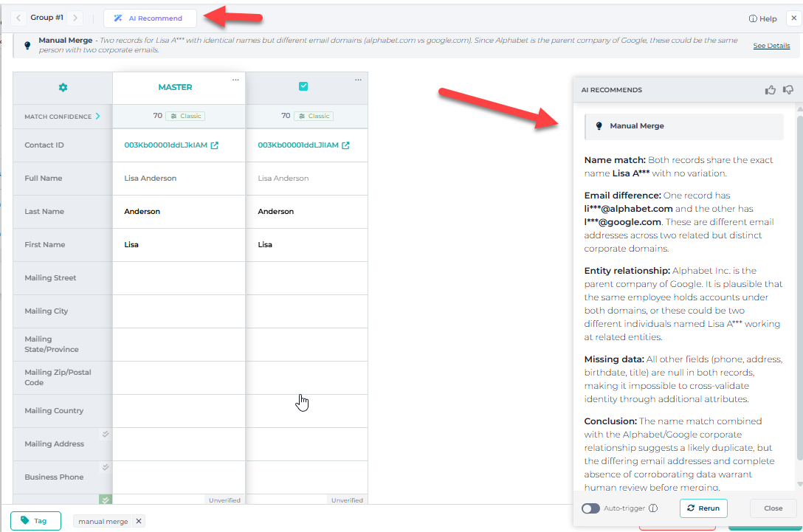Image resolution: width=803 pixels, height=532 pixels.
Task: Open second record column three-dot menu
Action: pyautogui.click(x=358, y=80)
